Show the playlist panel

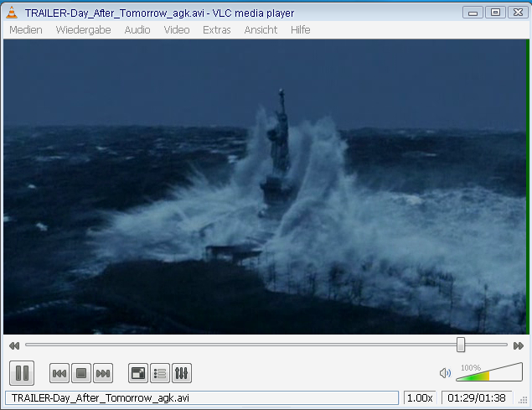pos(160,373)
